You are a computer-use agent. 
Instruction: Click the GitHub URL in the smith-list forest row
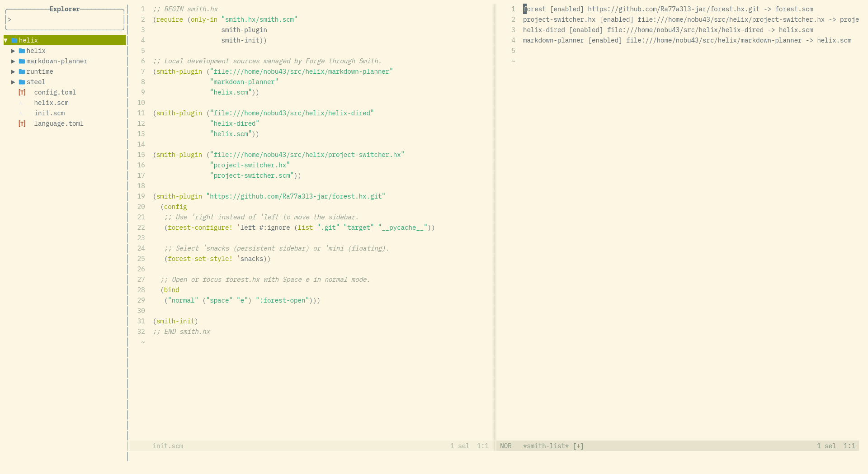pos(674,9)
